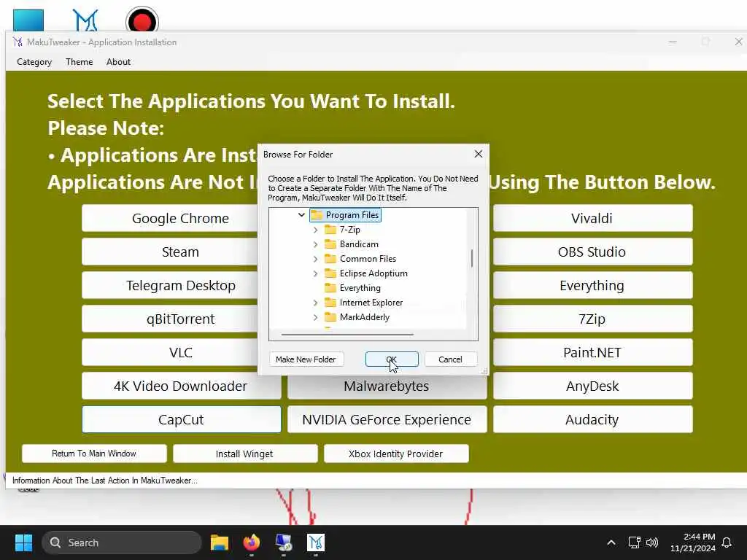The width and height of the screenshot is (747, 560).
Task: Click the folder tree vertical scrollbar
Action: point(472,258)
